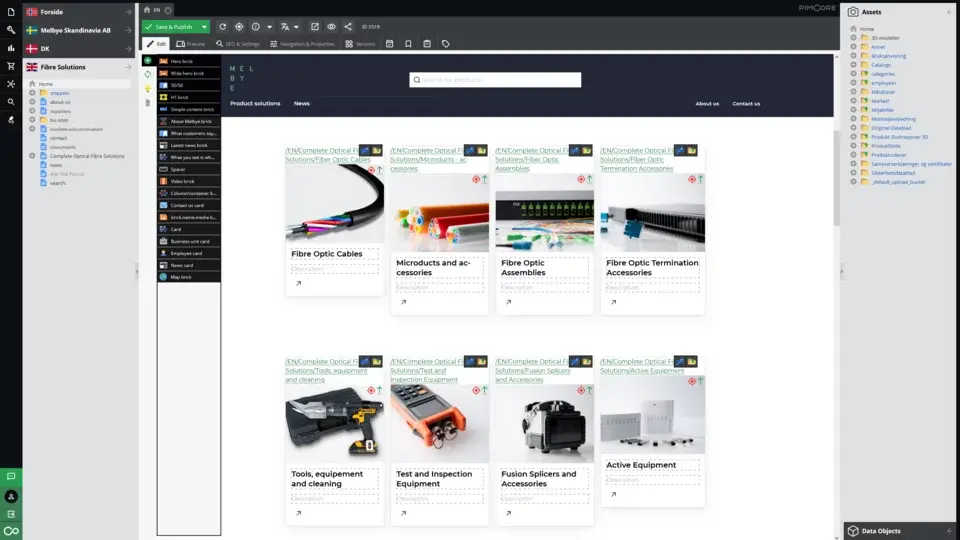Click the product search input field
This screenshot has height=540, width=960.
click(x=495, y=80)
